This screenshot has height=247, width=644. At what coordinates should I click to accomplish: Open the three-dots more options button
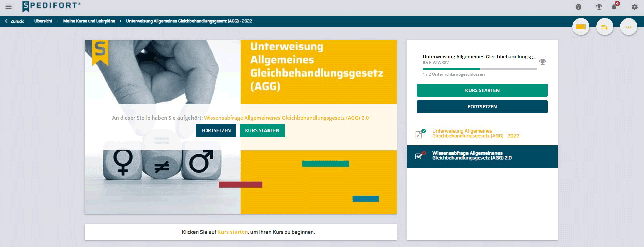[x=628, y=27]
